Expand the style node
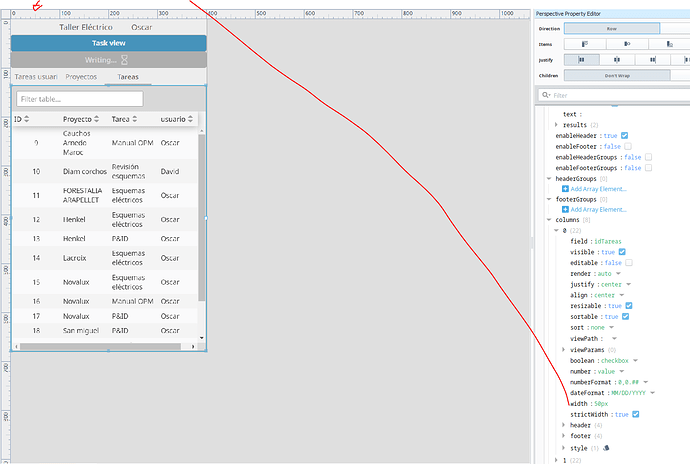This screenshot has height=464, width=690. 564,448
